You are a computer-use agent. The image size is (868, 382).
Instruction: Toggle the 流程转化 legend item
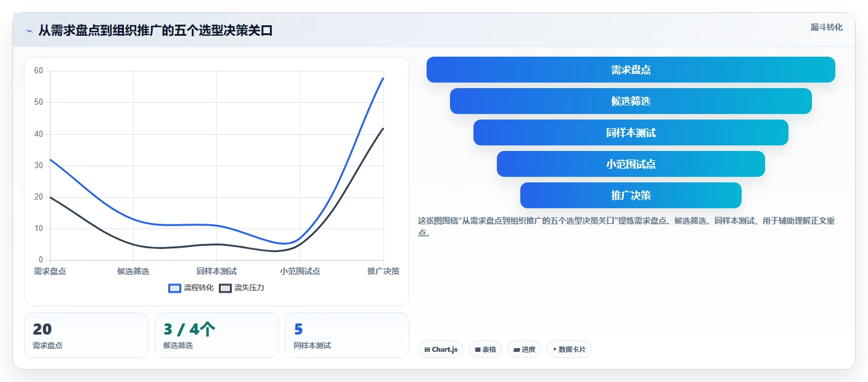pos(191,288)
